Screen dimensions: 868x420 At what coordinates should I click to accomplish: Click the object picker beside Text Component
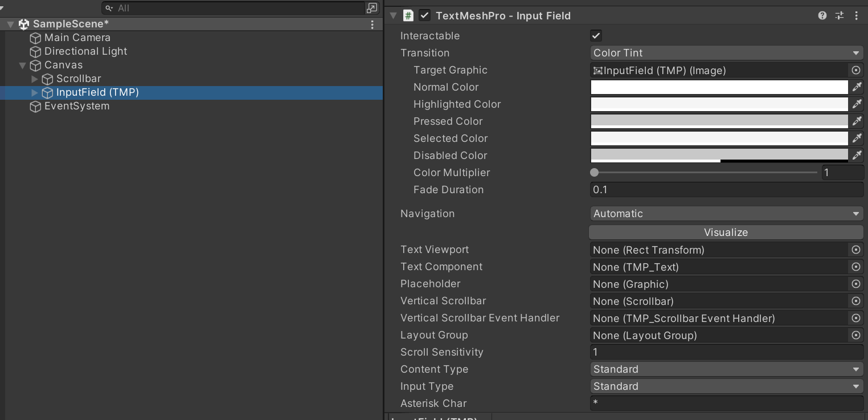(856, 267)
